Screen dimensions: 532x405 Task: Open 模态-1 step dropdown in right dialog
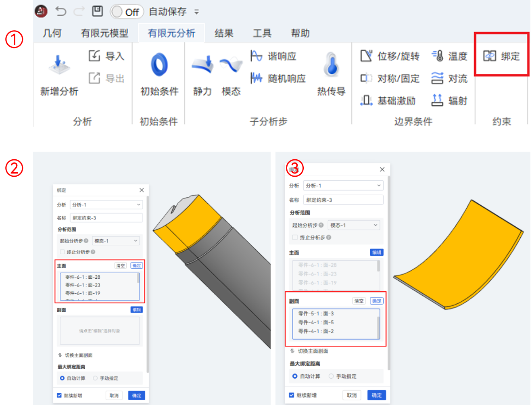[x=354, y=225]
